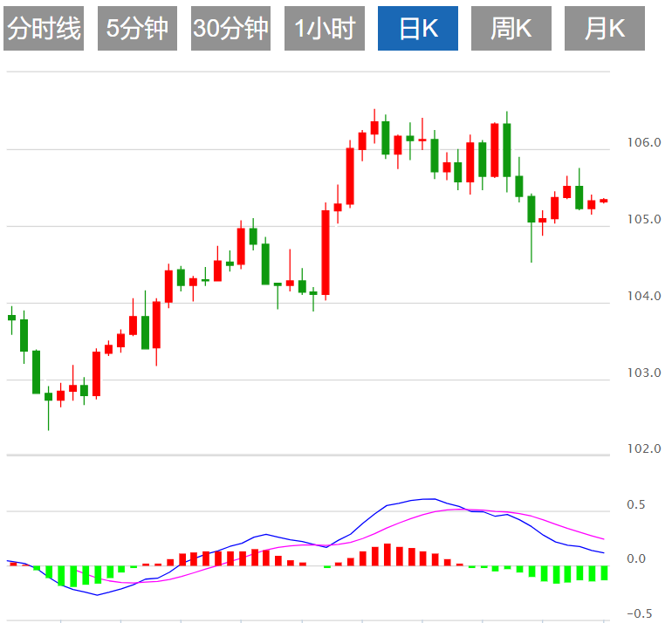Select the active 日K tab
The width and height of the screenshot is (672, 623).
(418, 28)
